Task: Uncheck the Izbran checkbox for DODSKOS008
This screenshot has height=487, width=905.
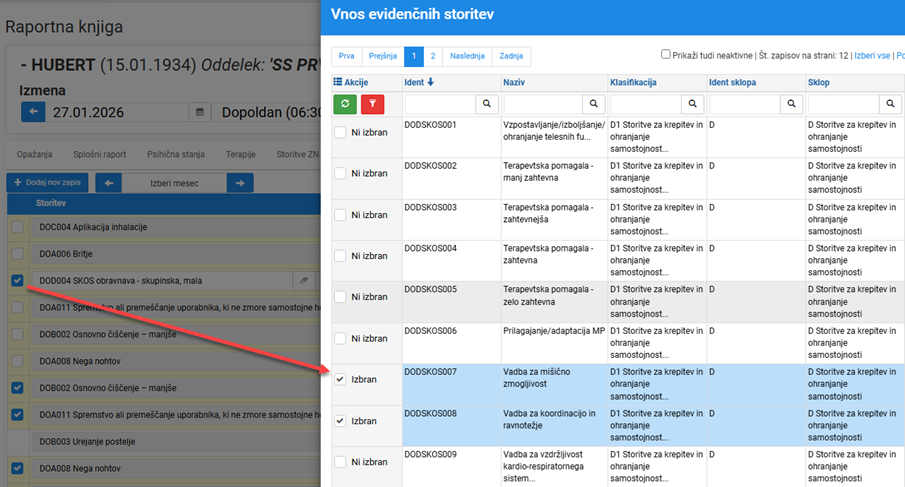Action: [340, 421]
